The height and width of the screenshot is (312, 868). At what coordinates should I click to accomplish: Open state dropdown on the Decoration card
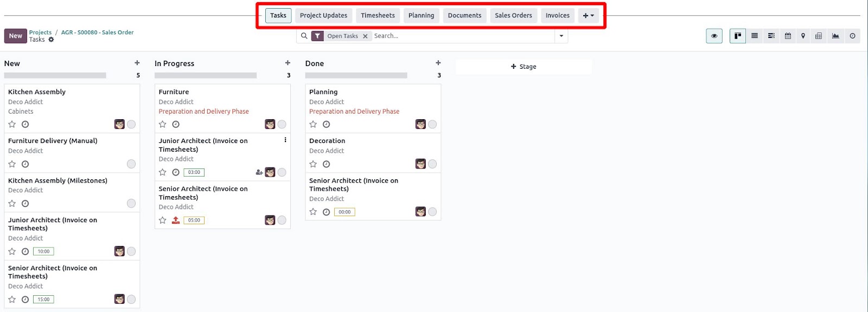point(432,164)
